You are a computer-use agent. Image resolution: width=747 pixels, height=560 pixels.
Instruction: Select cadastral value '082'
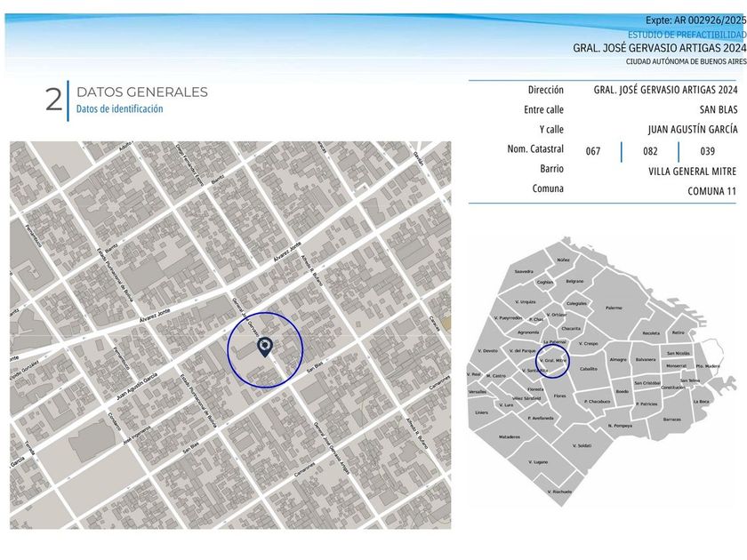[650, 151]
